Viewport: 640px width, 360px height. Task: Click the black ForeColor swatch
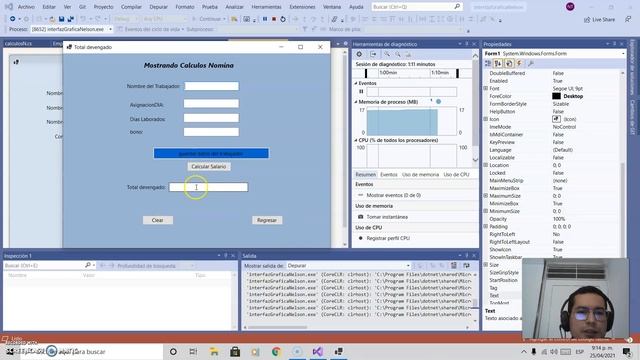point(556,96)
